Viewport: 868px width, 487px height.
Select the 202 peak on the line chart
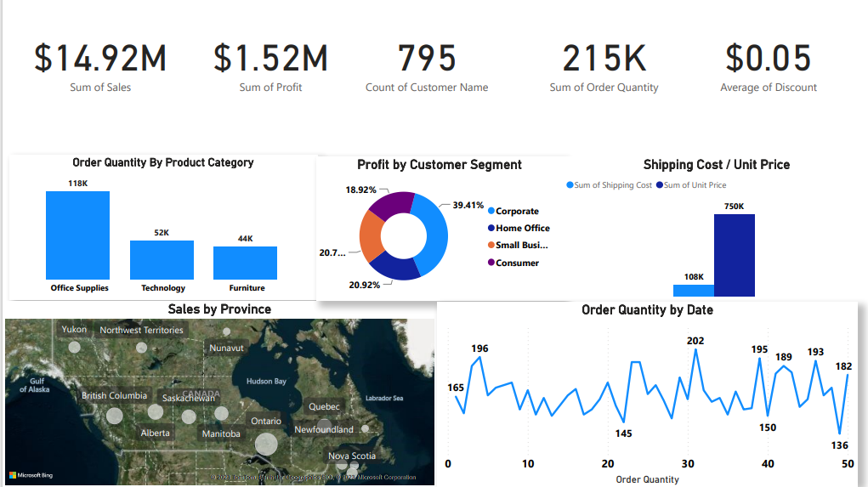[695, 350]
